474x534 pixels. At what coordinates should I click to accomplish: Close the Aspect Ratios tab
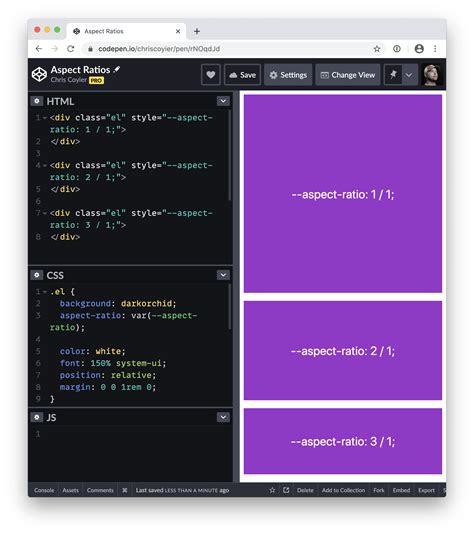point(178,31)
